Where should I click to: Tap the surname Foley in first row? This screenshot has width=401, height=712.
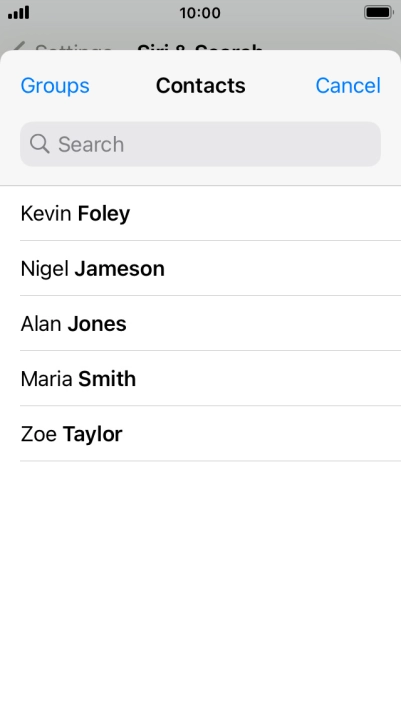pos(104,214)
